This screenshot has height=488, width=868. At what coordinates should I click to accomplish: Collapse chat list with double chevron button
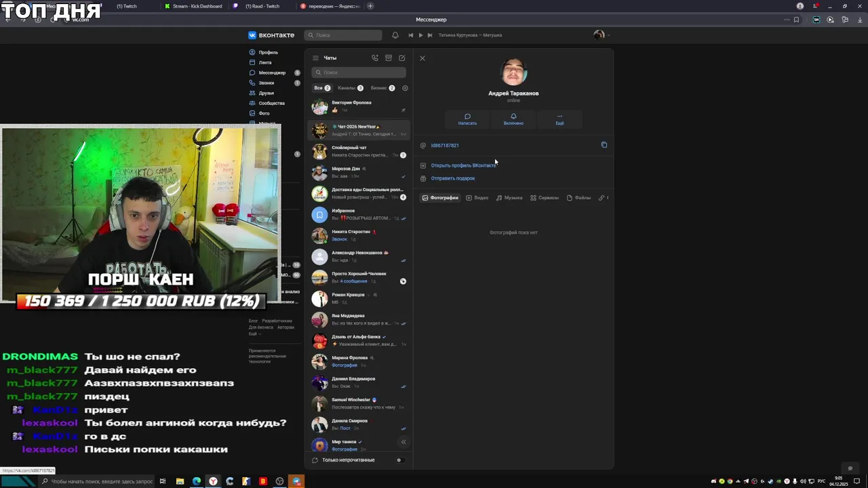point(403,442)
